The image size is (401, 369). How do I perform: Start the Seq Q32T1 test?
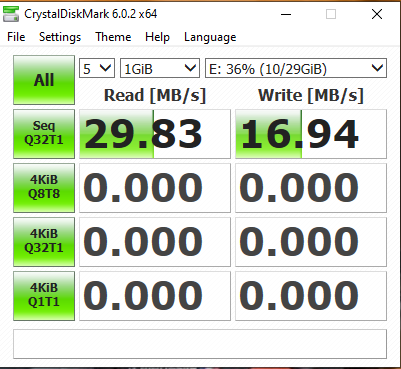click(44, 134)
